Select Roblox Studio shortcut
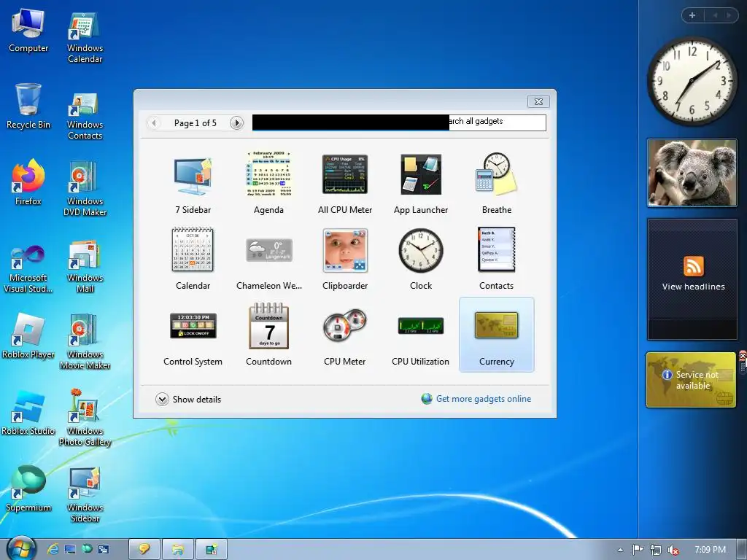Image resolution: width=747 pixels, height=560 pixels. click(28, 413)
